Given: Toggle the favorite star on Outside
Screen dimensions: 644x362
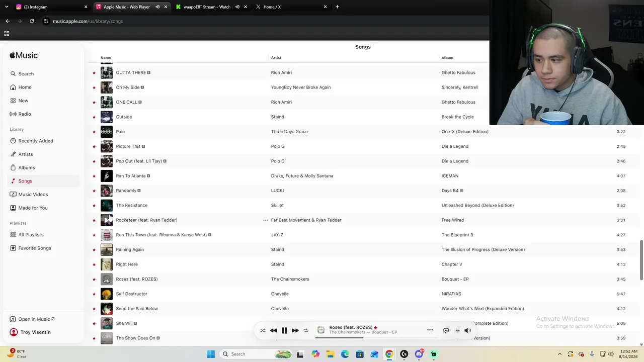Looking at the screenshot, I should coord(94,117).
